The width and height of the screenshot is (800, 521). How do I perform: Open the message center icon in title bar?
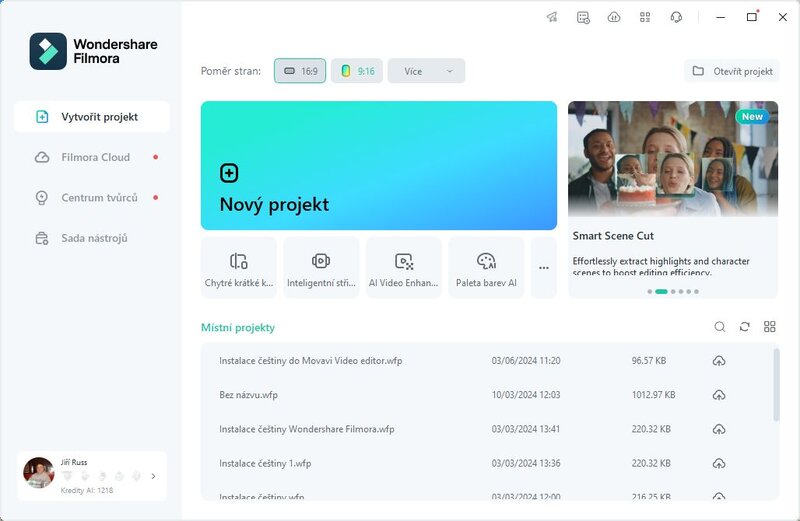click(x=583, y=17)
